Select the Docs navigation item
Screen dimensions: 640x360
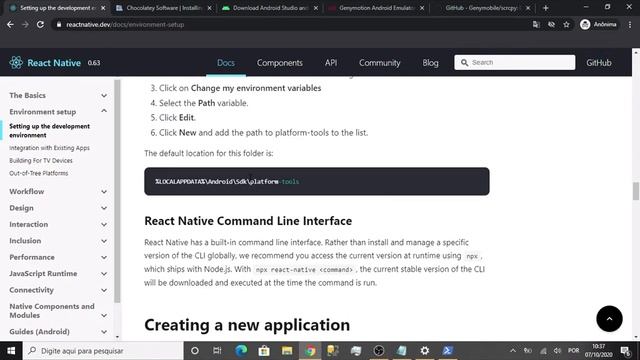tap(226, 62)
